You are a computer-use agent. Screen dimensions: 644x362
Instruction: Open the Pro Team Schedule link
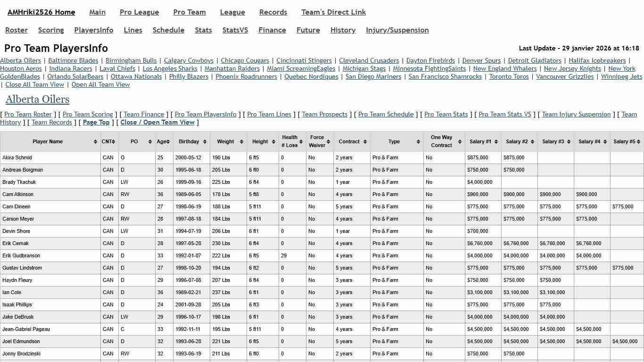tap(385, 114)
